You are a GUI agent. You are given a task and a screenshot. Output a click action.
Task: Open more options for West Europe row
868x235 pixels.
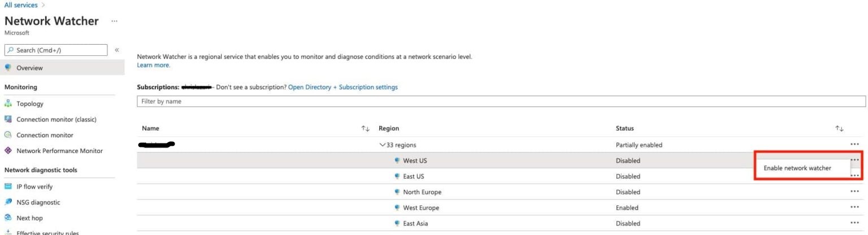coord(854,207)
